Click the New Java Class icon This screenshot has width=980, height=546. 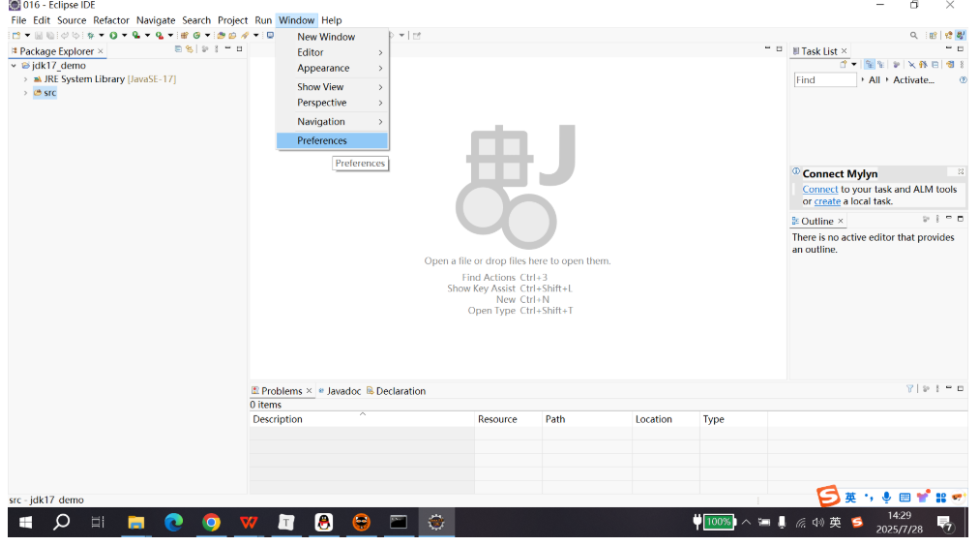tap(197, 36)
